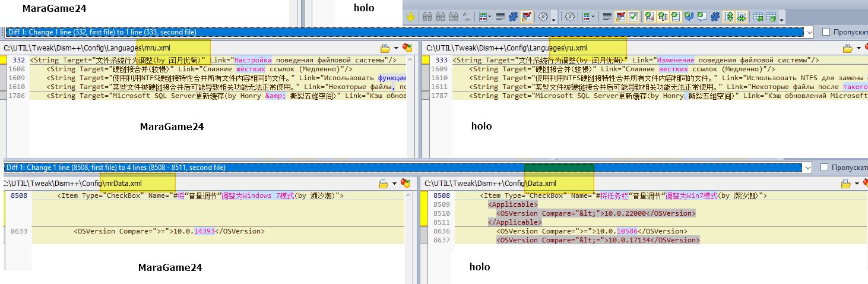Viewport: 868px width, 284px height.
Task: Click the faded 'AB' replace text icon
Action: (x=466, y=17)
